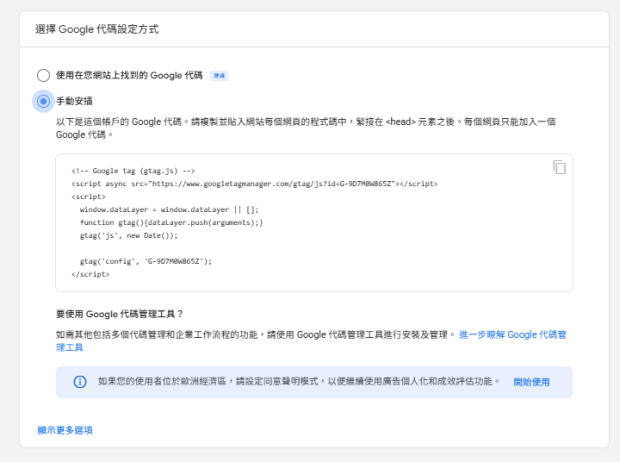This screenshot has height=462, width=620.
Task: Click '開始使用' in the consent mode banner
Action: [x=532, y=382]
